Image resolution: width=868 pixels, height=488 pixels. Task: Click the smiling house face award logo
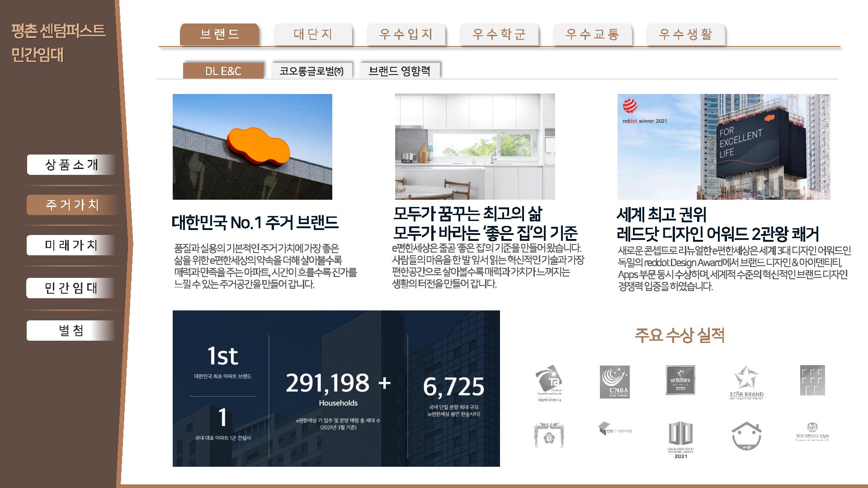tap(746, 436)
